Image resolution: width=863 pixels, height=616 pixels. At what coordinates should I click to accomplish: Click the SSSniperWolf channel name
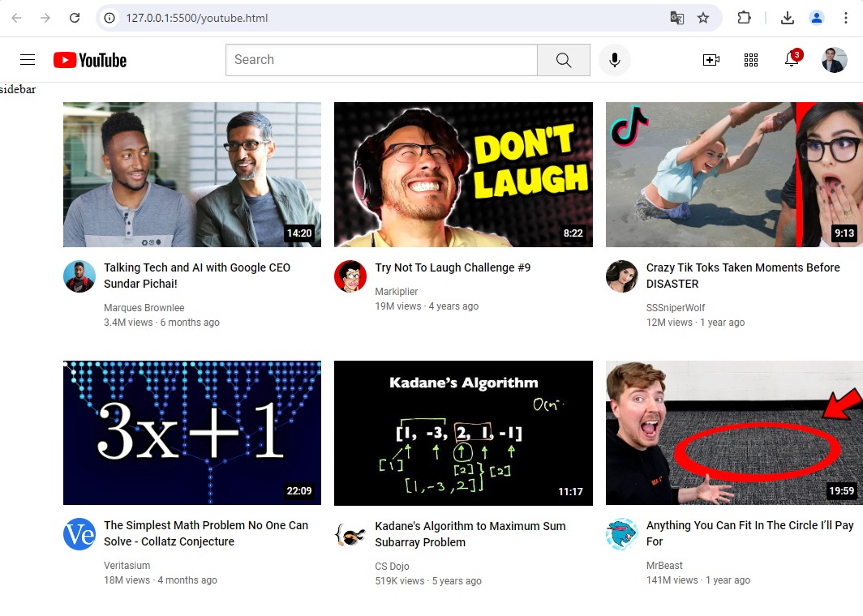pos(676,307)
